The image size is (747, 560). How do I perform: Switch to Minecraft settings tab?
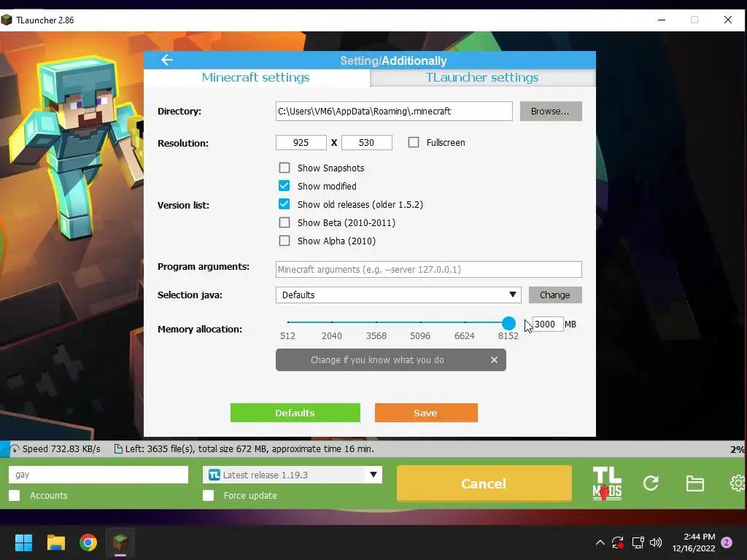256,77
